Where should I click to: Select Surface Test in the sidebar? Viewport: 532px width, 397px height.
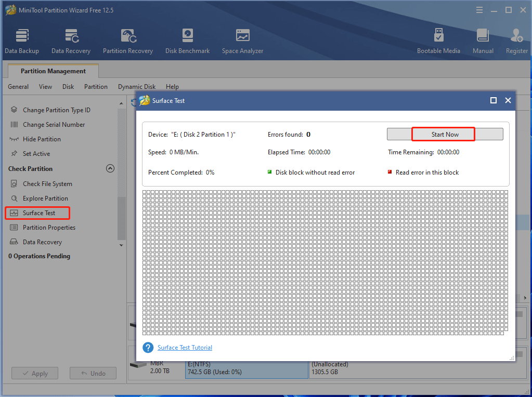click(37, 213)
